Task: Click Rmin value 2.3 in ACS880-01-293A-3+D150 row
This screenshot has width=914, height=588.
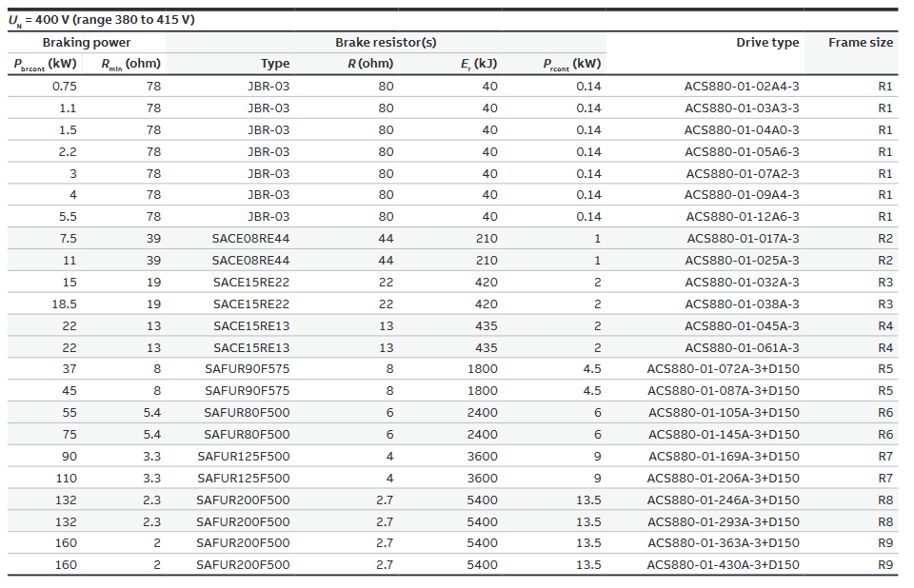Action: [x=151, y=522]
